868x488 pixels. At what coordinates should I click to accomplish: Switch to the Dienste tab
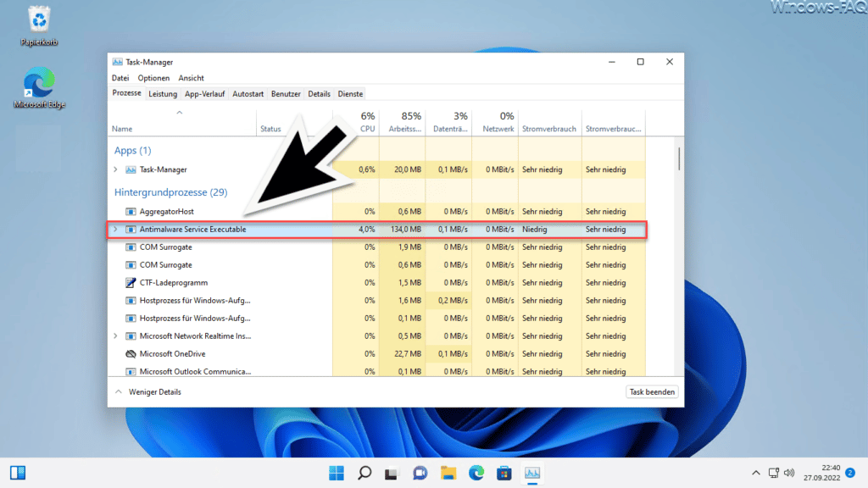pos(350,94)
